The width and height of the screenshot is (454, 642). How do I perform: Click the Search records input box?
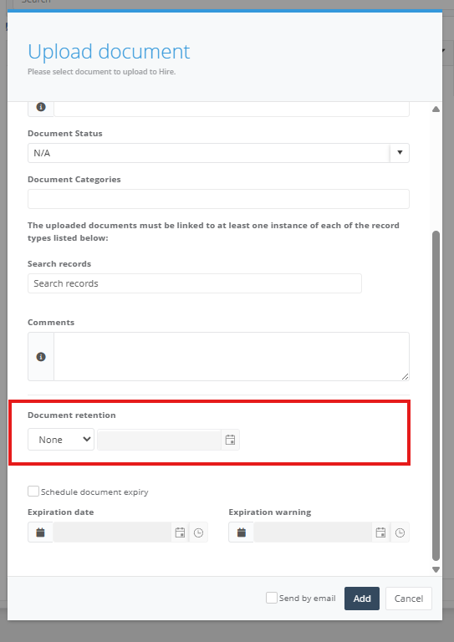coord(194,283)
